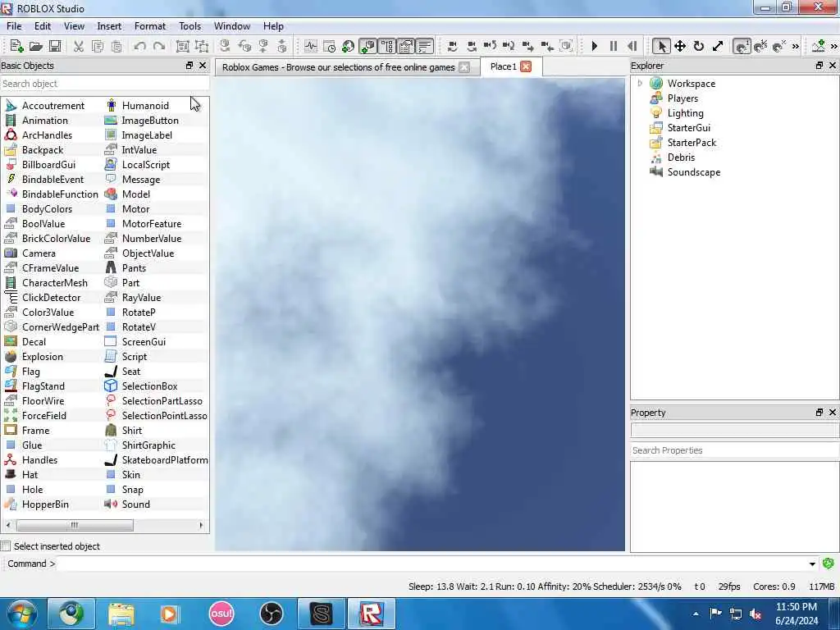840x630 pixels.
Task: Toggle the Basic Objects panel button
Action: tap(367, 46)
